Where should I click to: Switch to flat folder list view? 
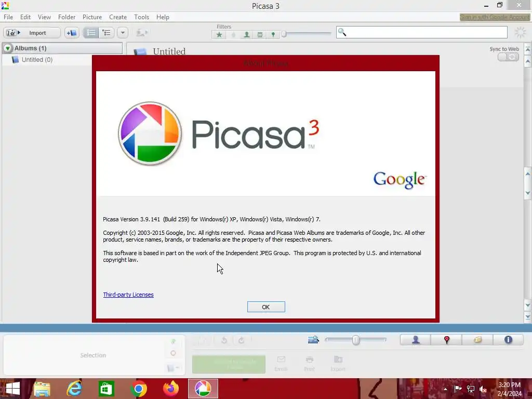(91, 33)
